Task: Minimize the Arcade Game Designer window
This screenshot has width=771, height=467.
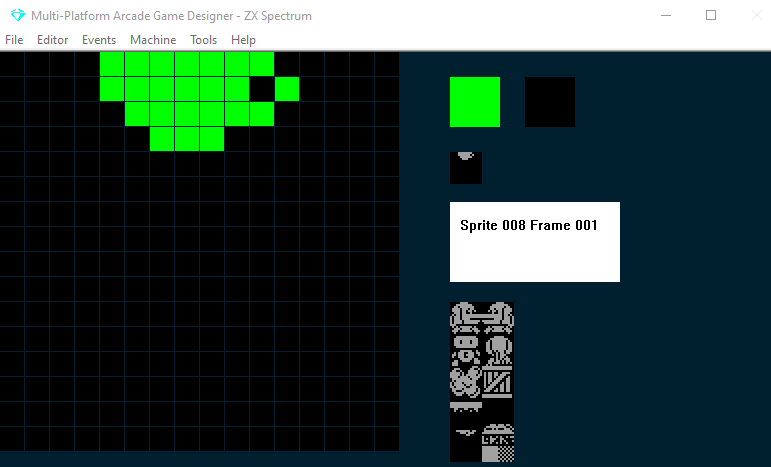Action: 666,15
